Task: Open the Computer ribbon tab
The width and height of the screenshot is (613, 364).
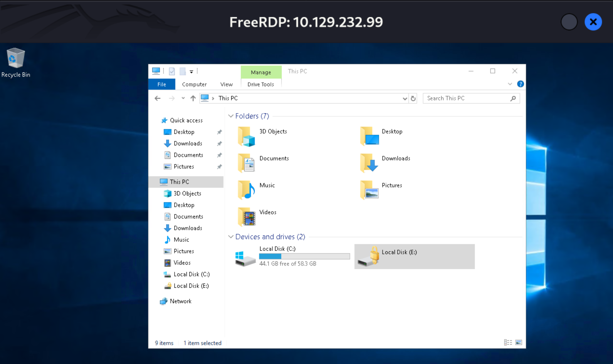Action: tap(194, 84)
